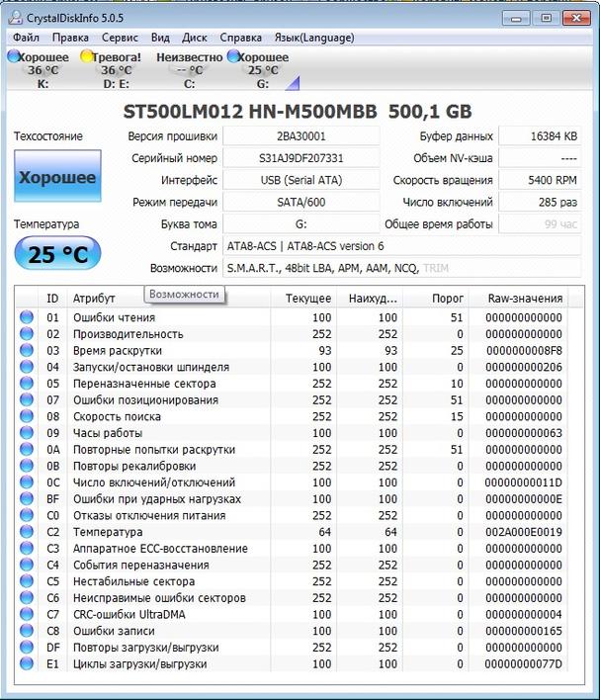Click status circle for DF Повторы загрузки/выгрузки
Viewport: 600px width, 700px height.
tap(27, 648)
